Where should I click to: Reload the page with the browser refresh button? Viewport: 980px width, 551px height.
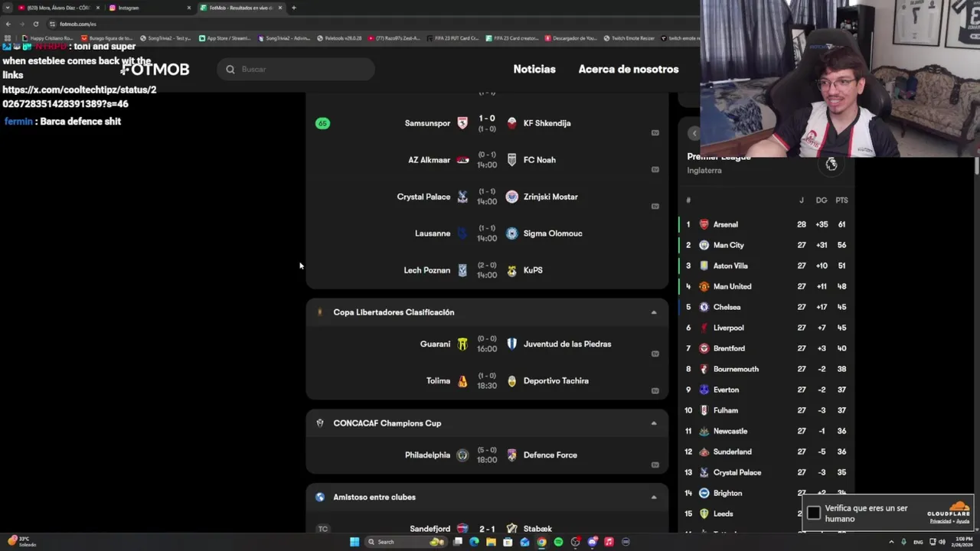(x=35, y=24)
